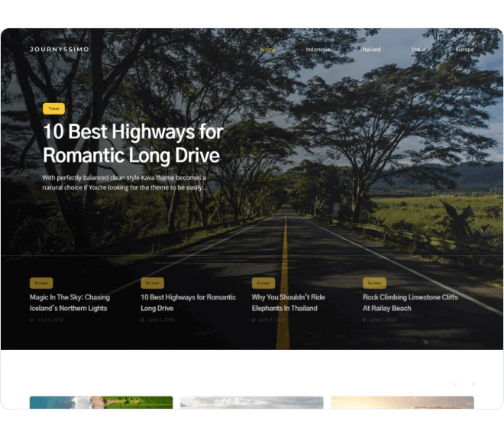Screen dimensions: 504x437
Task: Click the clock icon under the Rock Climbing post
Action: [x=364, y=319]
